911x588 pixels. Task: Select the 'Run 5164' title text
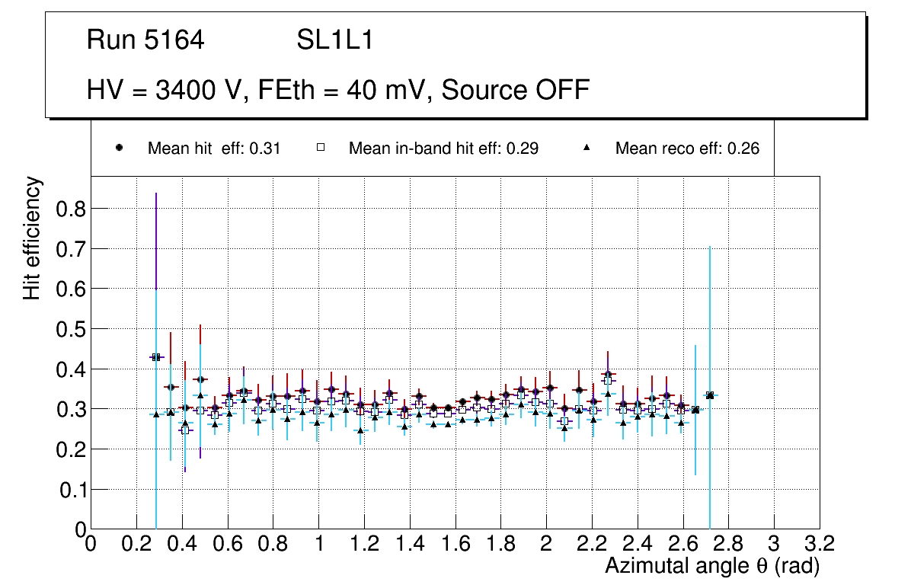tap(145, 40)
